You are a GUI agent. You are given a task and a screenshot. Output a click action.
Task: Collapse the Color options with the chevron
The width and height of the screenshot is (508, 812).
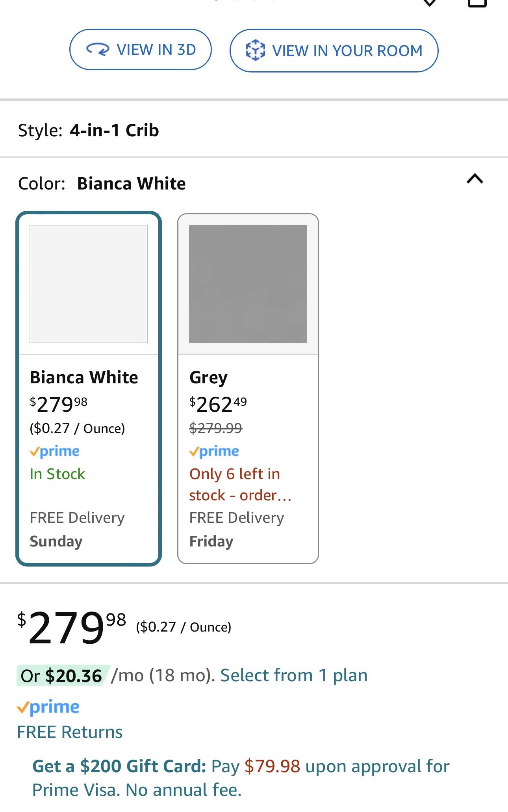click(475, 179)
